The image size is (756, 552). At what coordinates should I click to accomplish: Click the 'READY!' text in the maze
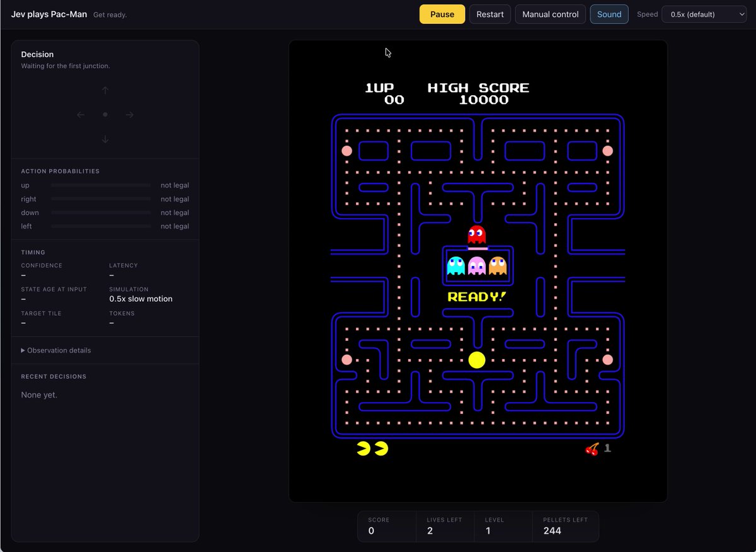tap(477, 296)
